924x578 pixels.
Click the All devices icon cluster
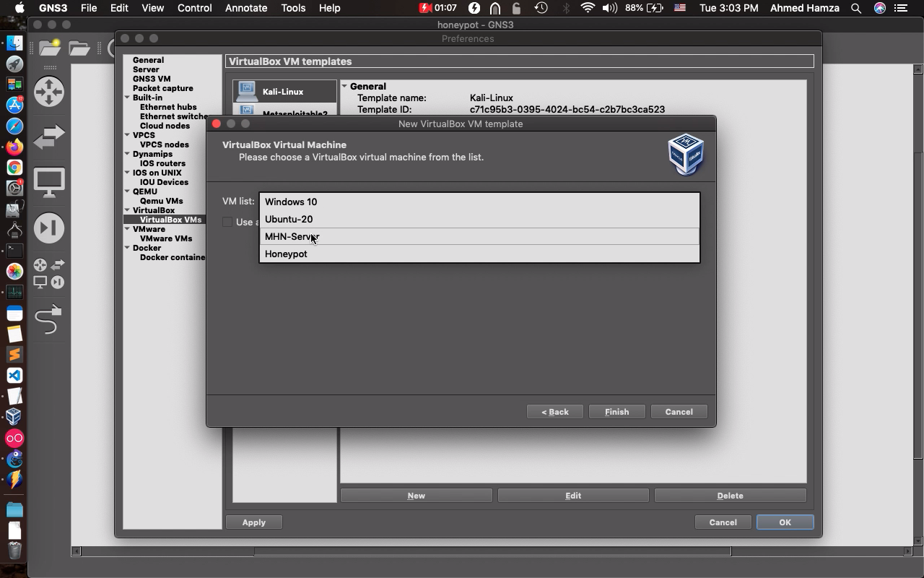coord(48,274)
